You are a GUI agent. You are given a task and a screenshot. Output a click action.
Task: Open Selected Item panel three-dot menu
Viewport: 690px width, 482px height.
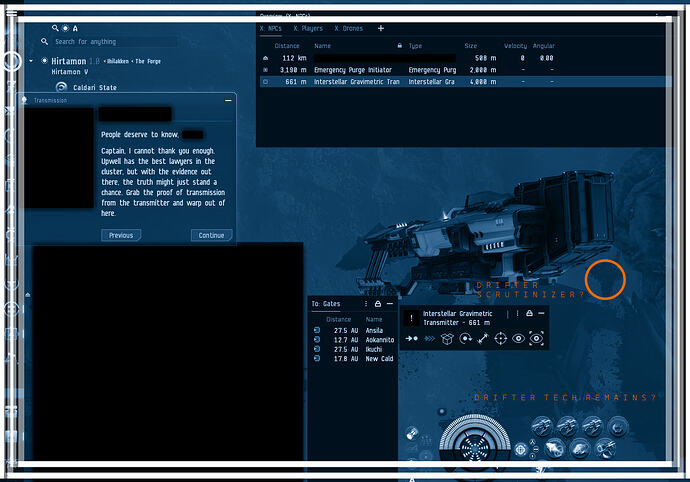tap(518, 313)
